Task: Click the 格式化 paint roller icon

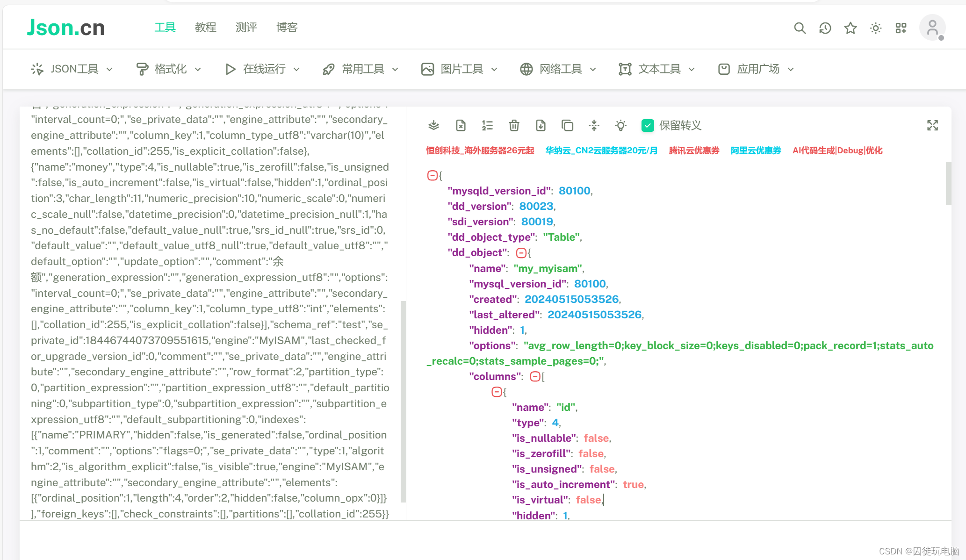Action: pyautogui.click(x=142, y=69)
